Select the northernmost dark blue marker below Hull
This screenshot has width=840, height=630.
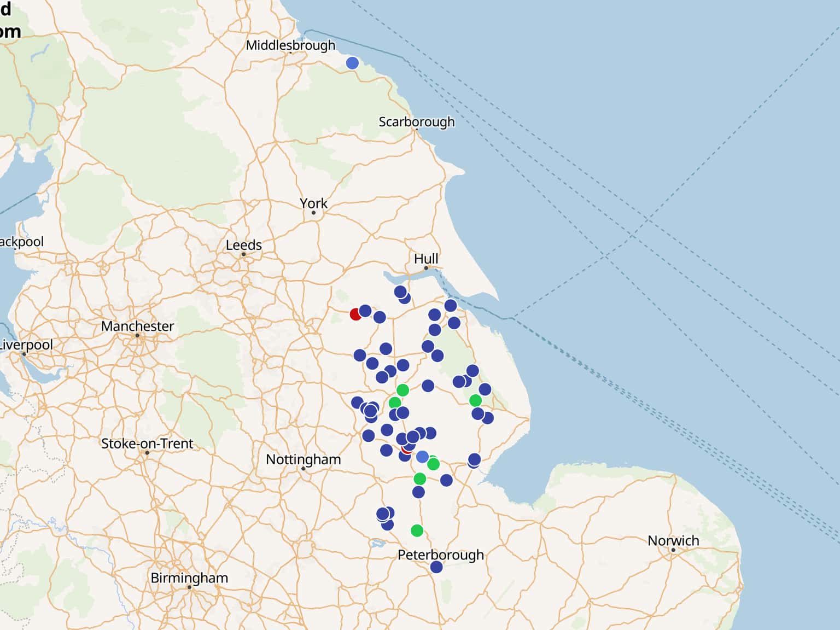tap(400, 291)
